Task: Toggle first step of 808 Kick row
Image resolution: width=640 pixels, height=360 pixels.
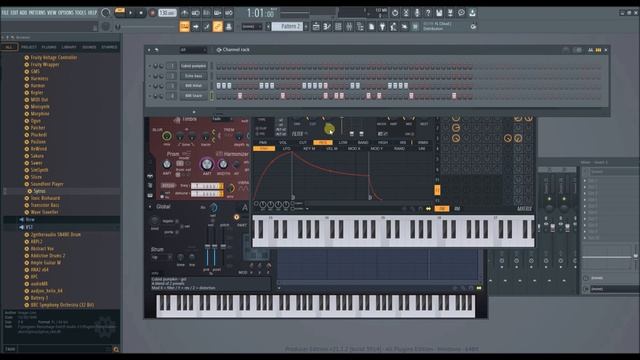Action: 219,86
